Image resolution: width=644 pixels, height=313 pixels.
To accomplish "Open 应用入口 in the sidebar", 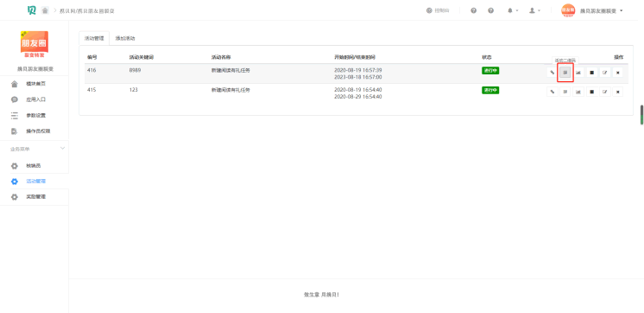I will point(35,99).
